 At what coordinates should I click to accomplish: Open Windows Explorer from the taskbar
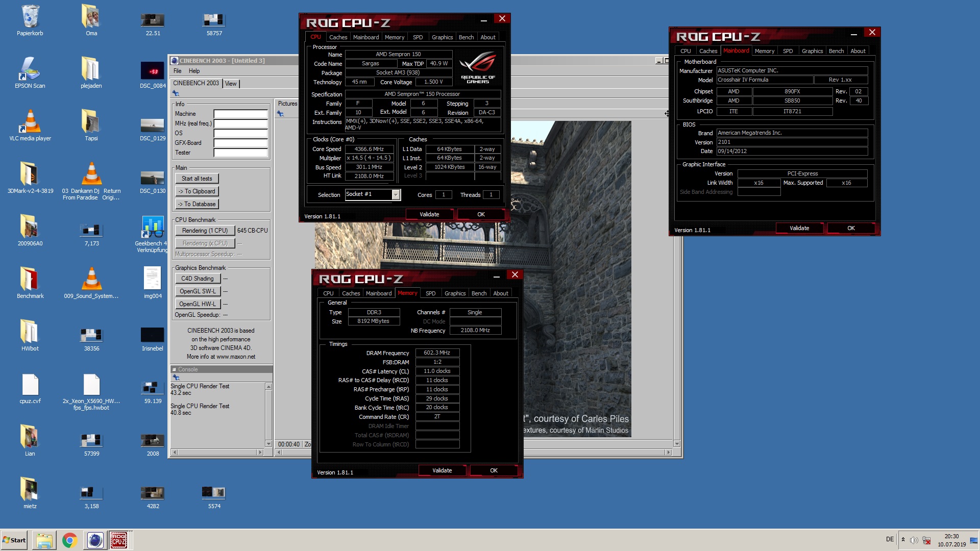point(44,540)
